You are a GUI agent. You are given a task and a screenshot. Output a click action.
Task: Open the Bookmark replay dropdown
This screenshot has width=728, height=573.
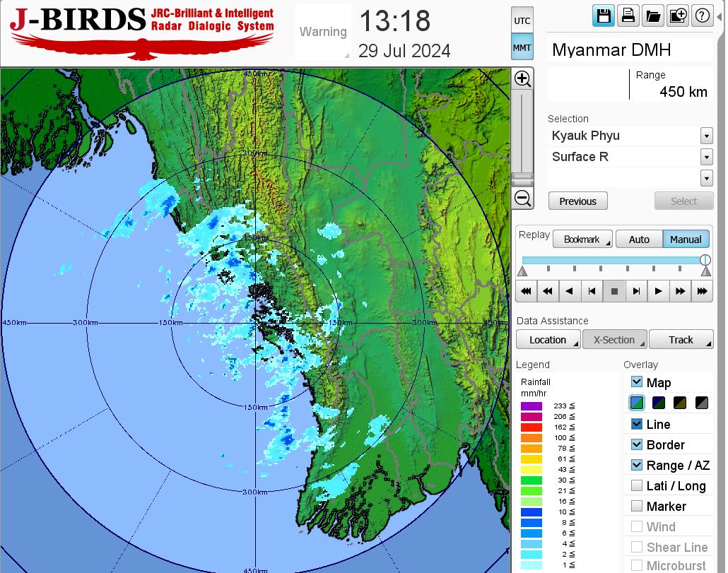click(x=582, y=240)
